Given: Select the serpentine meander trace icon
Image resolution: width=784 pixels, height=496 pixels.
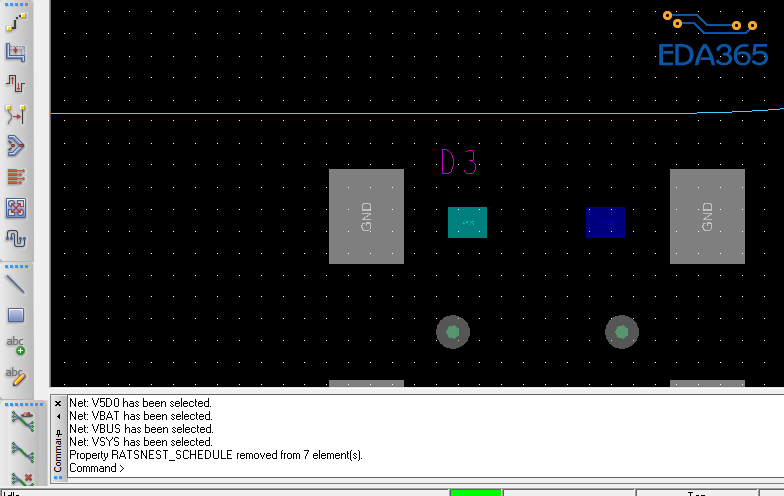Looking at the screenshot, I should pyautogui.click(x=16, y=238).
